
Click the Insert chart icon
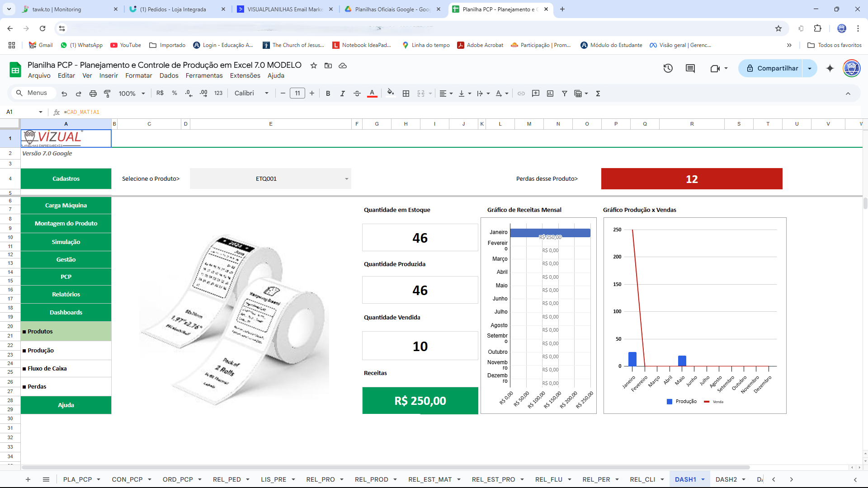(x=550, y=94)
